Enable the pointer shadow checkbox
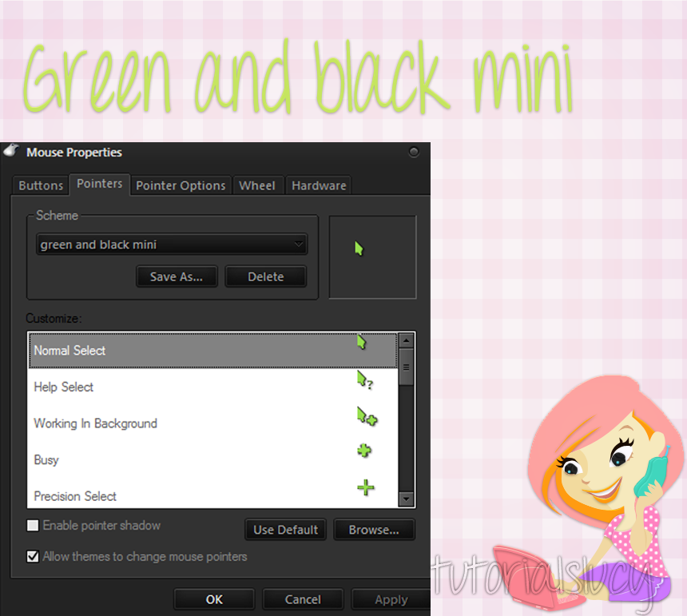Image resolution: width=687 pixels, height=616 pixels. tap(32, 526)
